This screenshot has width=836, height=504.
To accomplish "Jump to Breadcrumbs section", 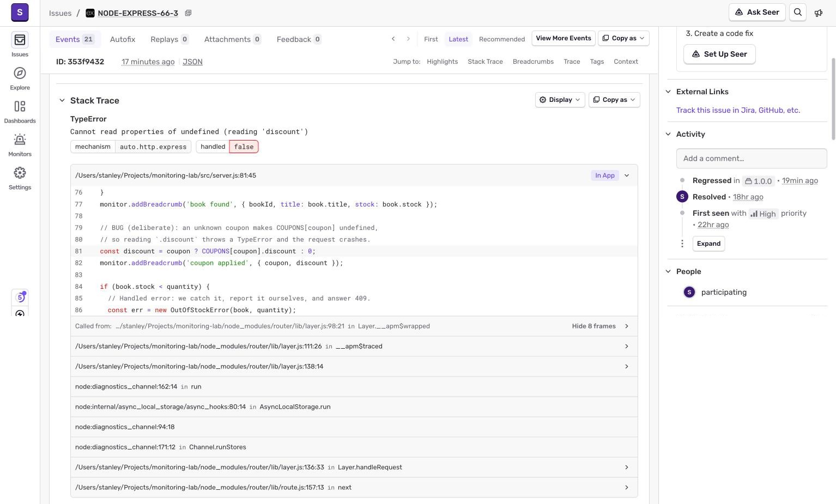I will click(x=533, y=62).
